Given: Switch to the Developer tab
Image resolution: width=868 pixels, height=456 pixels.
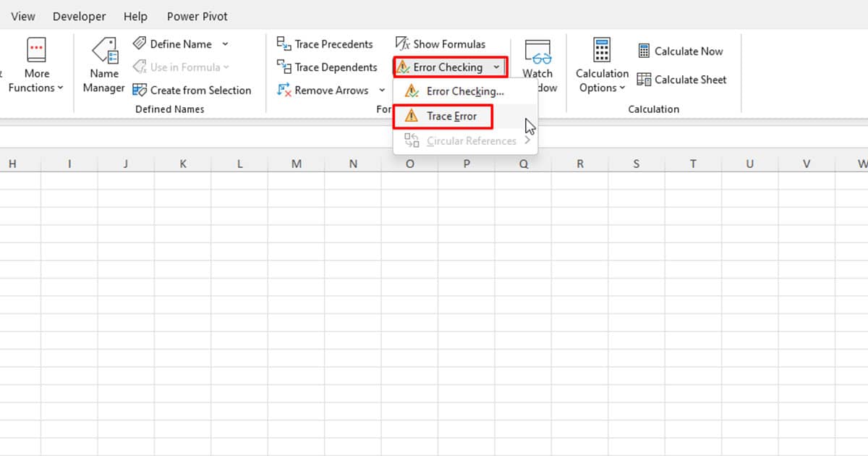Looking at the screenshot, I should point(79,16).
